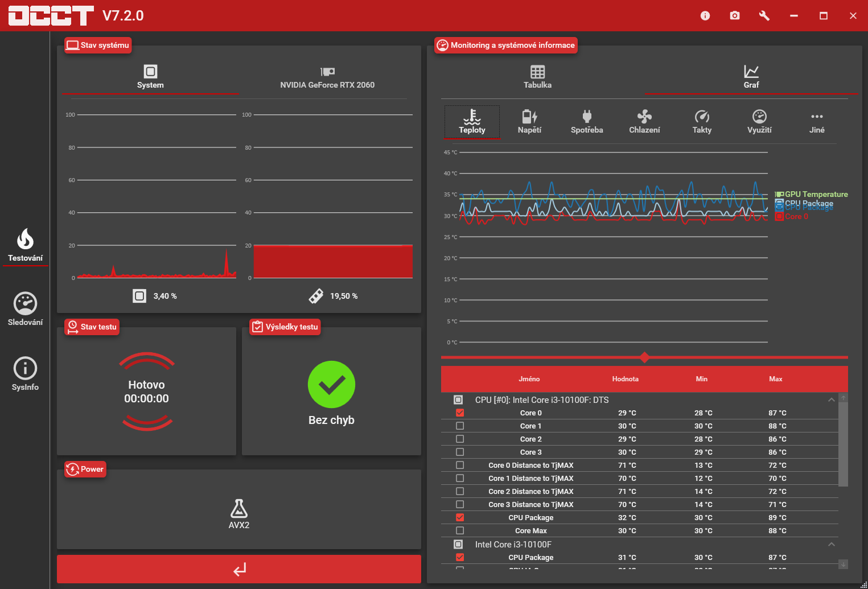The height and width of the screenshot is (589, 868).
Task: Switch to the Tabulka tab
Action: point(537,77)
